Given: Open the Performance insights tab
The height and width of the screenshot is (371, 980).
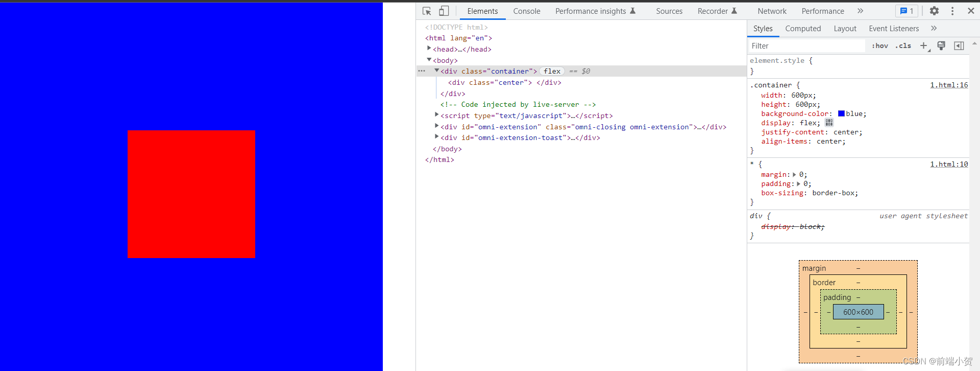Looking at the screenshot, I should tap(595, 11).
